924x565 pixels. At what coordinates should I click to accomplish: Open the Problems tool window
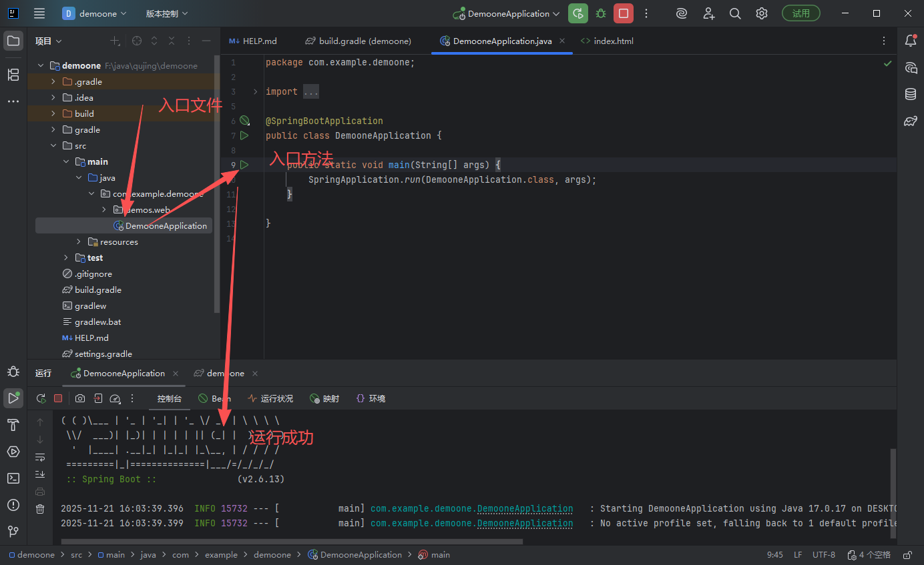pos(13,505)
